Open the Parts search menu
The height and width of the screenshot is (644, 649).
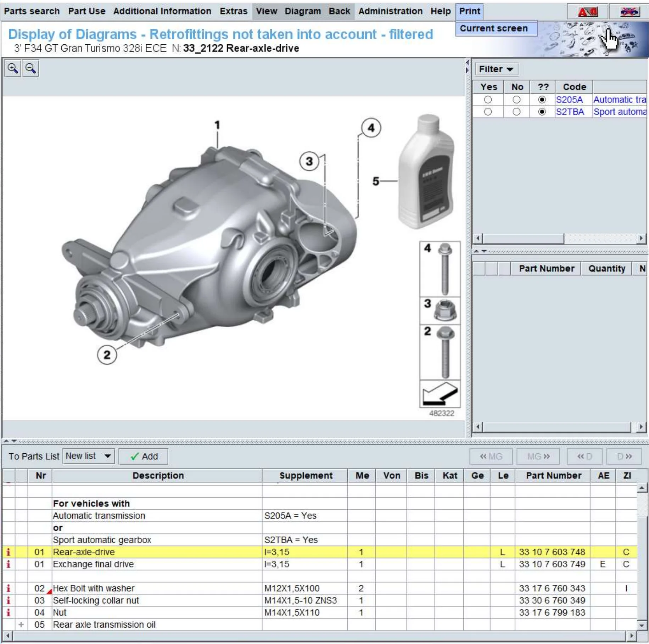point(32,11)
